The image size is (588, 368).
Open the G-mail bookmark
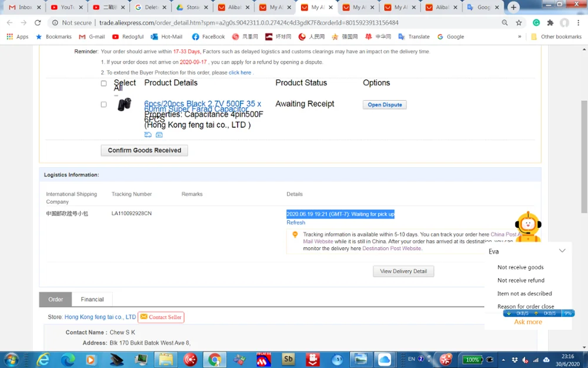tap(92, 37)
